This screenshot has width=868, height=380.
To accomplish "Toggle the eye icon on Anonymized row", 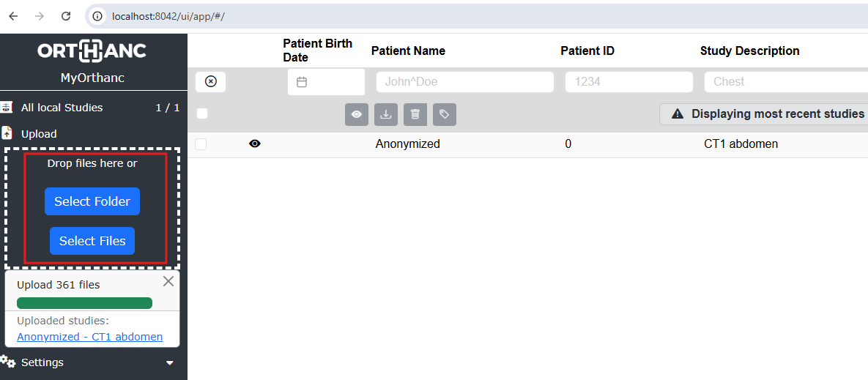I will pyautogui.click(x=255, y=144).
